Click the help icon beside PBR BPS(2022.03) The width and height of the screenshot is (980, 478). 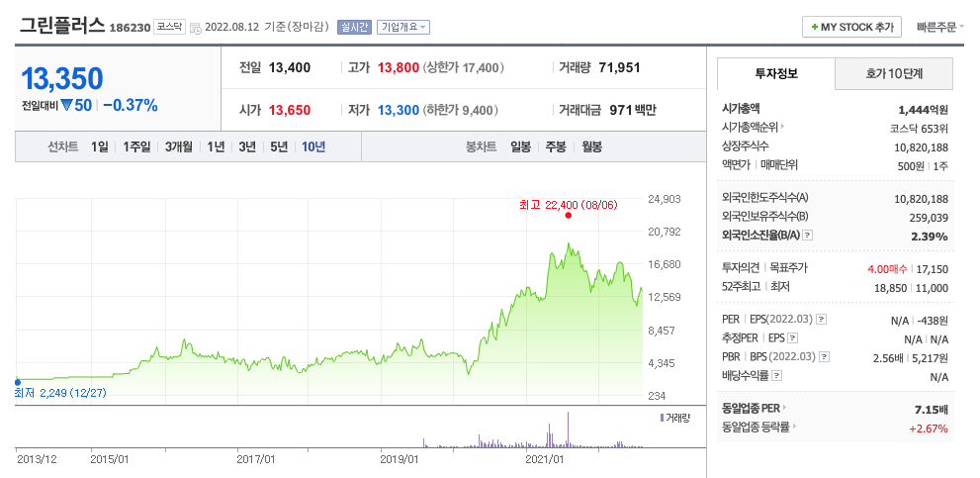(825, 357)
